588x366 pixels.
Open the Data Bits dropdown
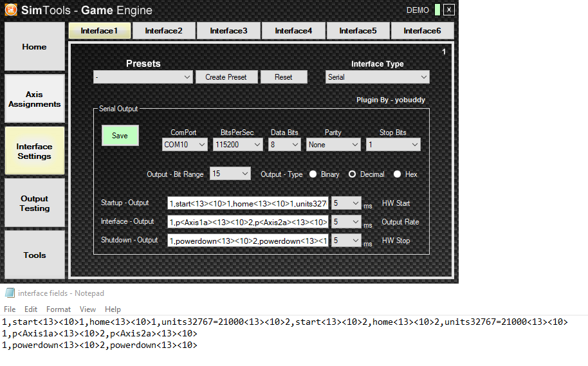tap(284, 145)
